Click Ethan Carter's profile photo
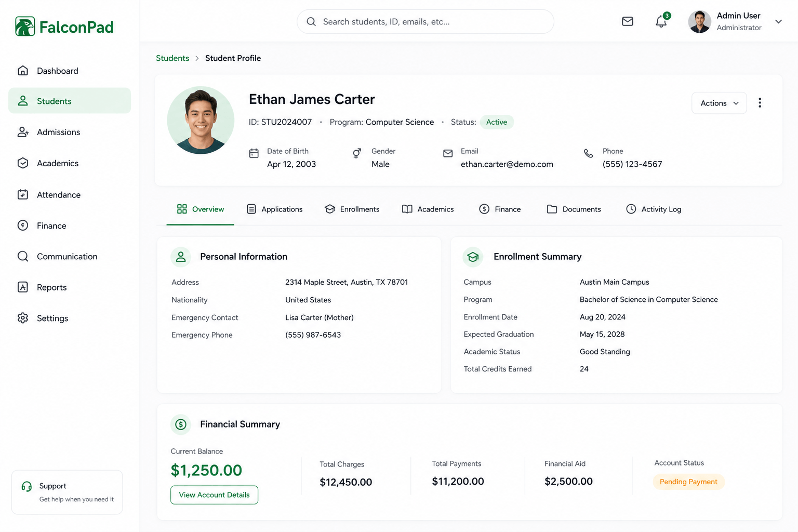 [201, 120]
